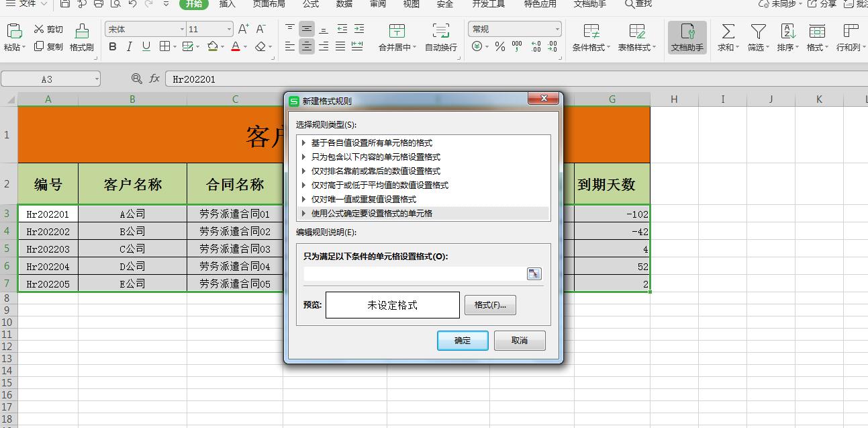Click the Cut (剪切) scissors icon
Viewport: 868px width, 428px height.
39,30
